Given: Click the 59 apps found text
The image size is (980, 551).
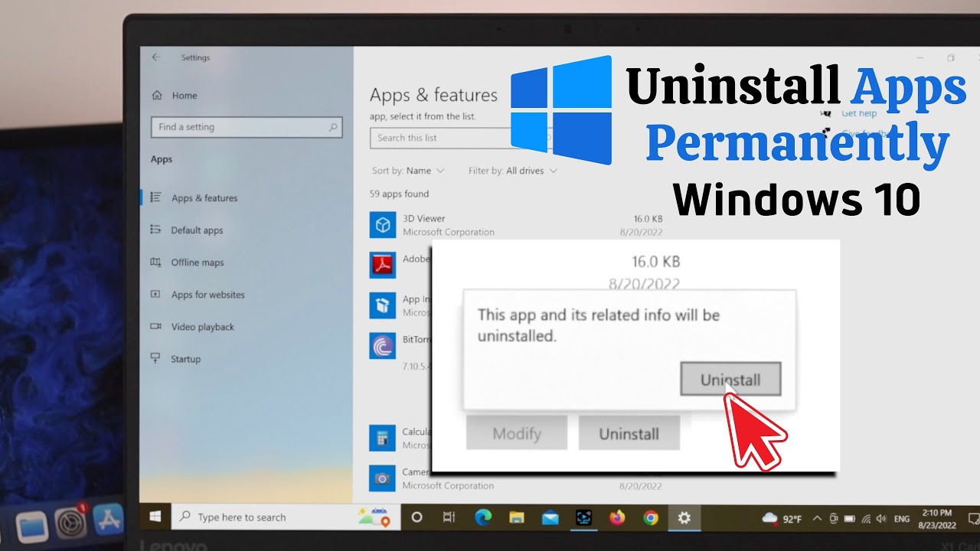Looking at the screenshot, I should (399, 194).
